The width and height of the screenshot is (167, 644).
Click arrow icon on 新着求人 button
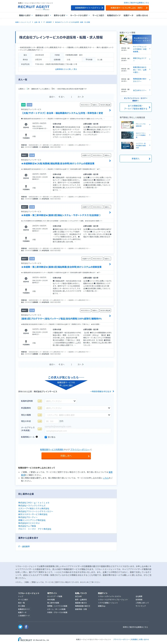click(x=149, y=158)
